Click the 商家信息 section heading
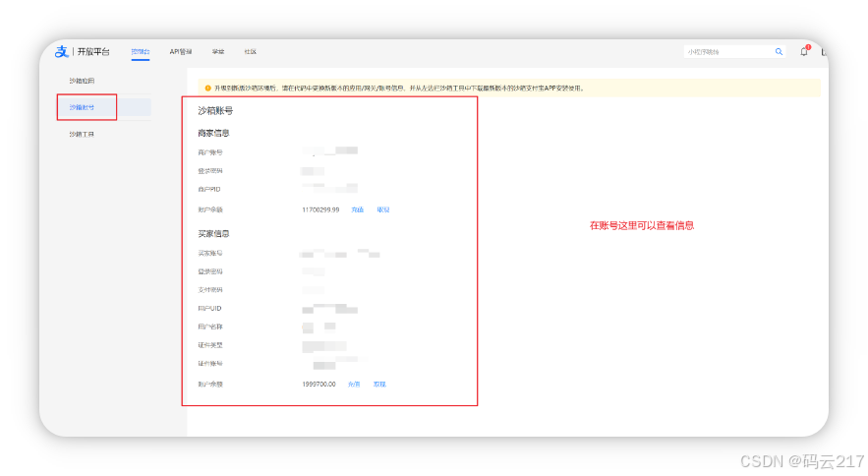The width and height of the screenshot is (868, 476). [213, 133]
